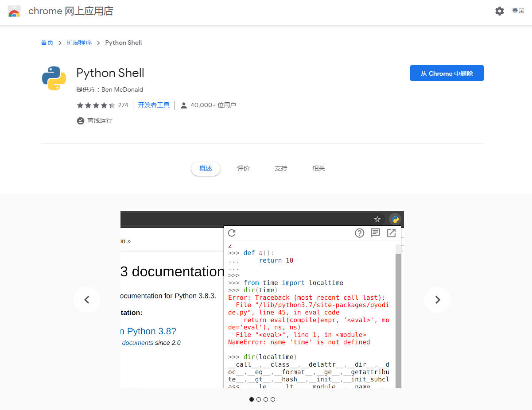532x410 pixels.
Task: Switch to the 评价 tab
Action: coord(243,168)
